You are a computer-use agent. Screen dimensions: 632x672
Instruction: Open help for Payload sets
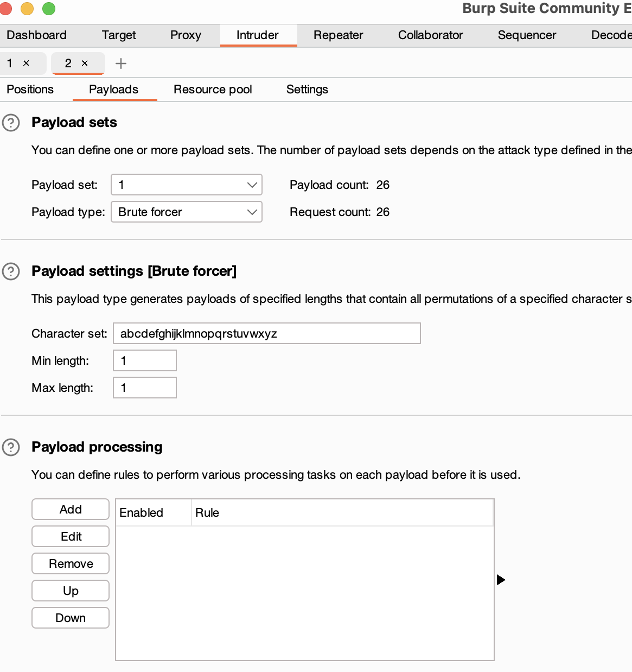coord(11,123)
